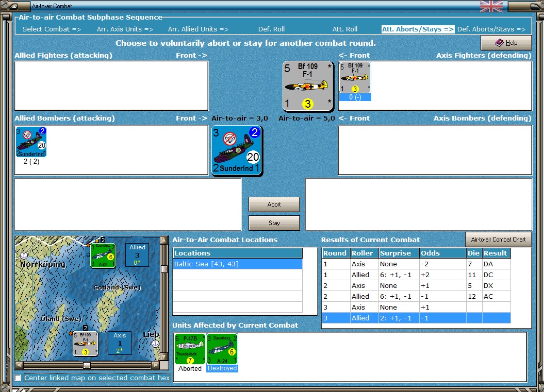Click the British flag icon in title bar
Image resolution: width=544 pixels, height=392 pixels.
491,6
